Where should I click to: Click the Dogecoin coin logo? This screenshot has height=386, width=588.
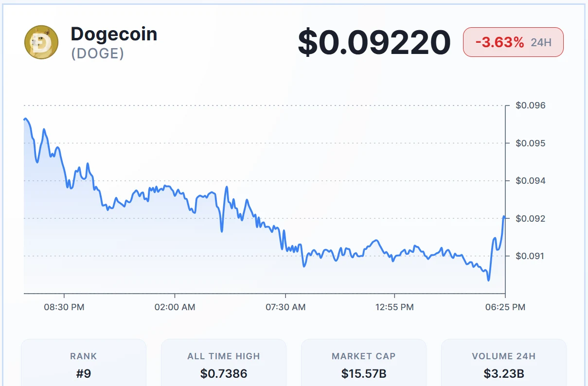point(41,42)
